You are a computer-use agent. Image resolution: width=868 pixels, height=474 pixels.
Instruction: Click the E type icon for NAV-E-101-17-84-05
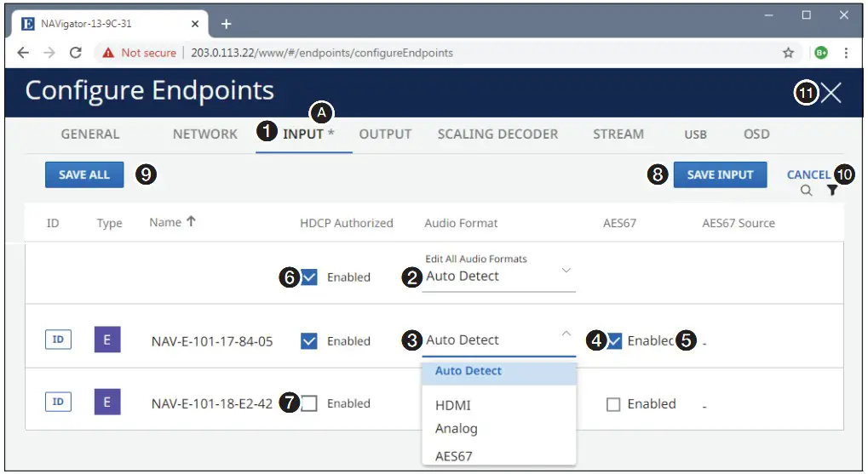pos(107,340)
